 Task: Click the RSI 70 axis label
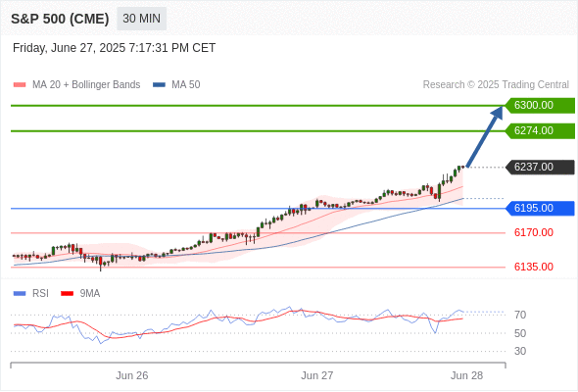[x=520, y=315]
